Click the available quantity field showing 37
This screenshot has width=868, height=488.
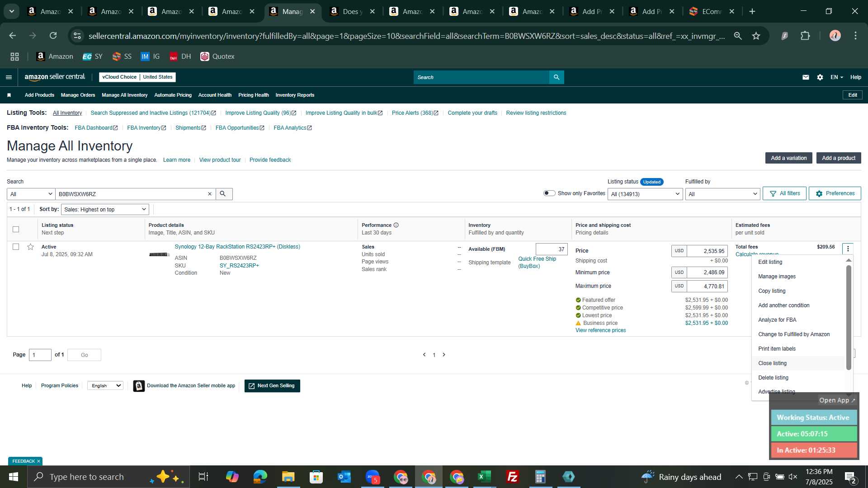[x=552, y=249]
